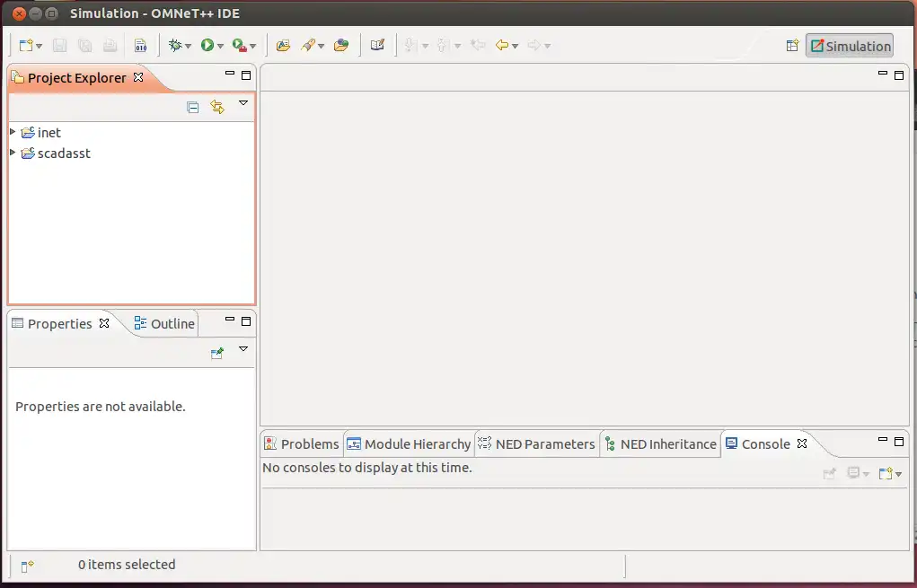
Task: Click the Save disk icon
Action: tap(59, 45)
